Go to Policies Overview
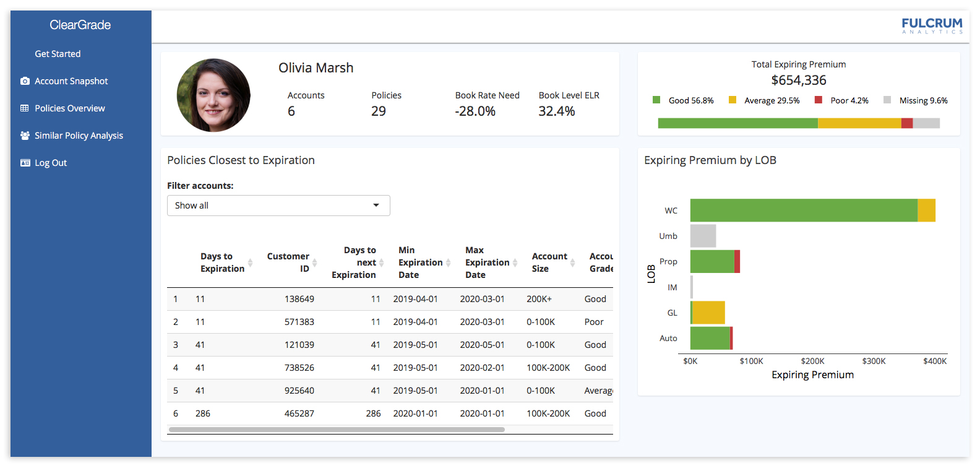980x468 pixels. 70,108
